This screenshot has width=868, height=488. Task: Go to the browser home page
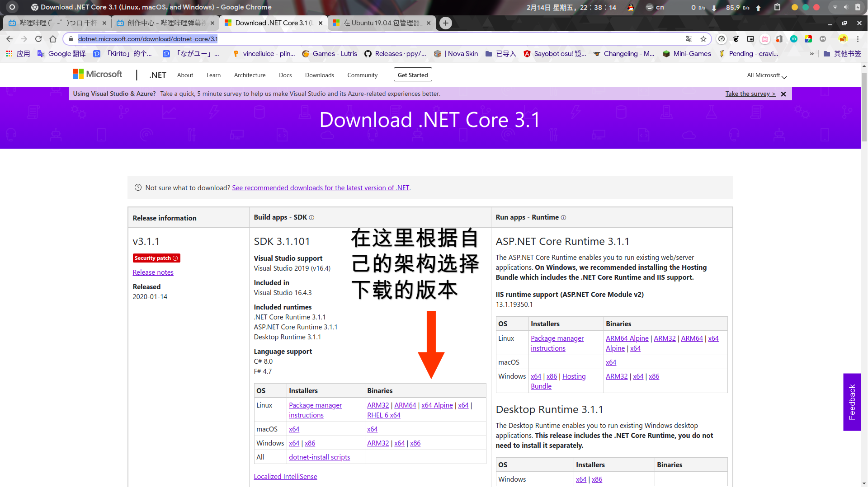tap(53, 39)
